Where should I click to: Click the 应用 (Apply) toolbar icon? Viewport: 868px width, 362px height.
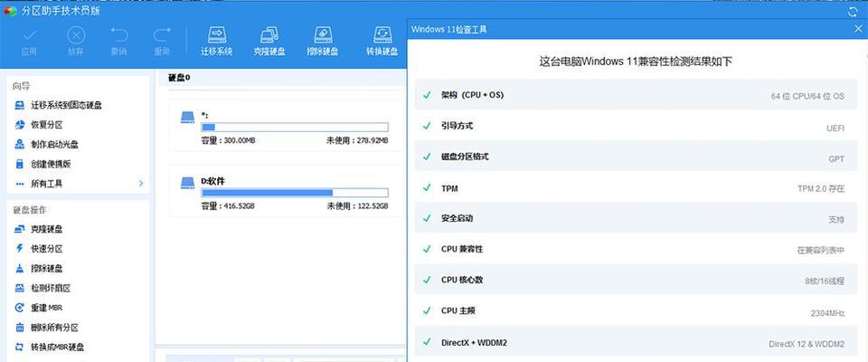click(29, 41)
